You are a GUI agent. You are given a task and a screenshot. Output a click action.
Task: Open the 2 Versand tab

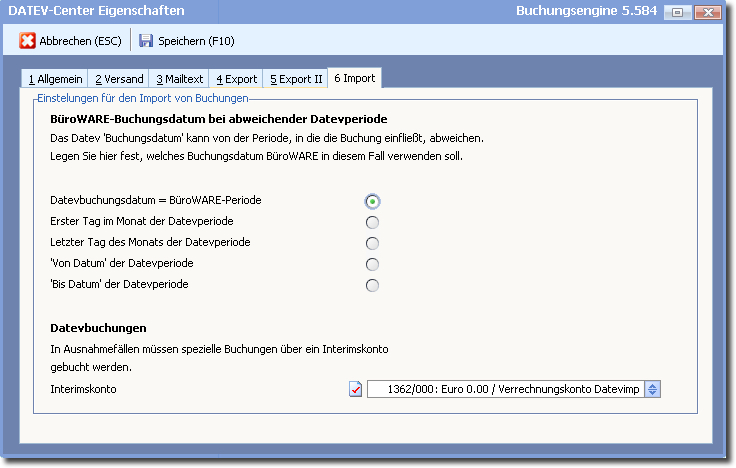point(119,79)
